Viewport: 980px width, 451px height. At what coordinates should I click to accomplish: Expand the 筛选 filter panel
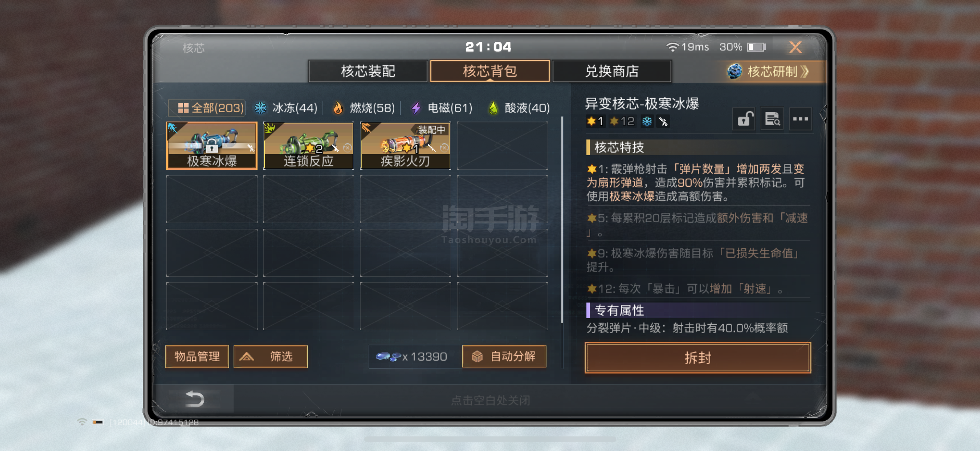coord(271,356)
